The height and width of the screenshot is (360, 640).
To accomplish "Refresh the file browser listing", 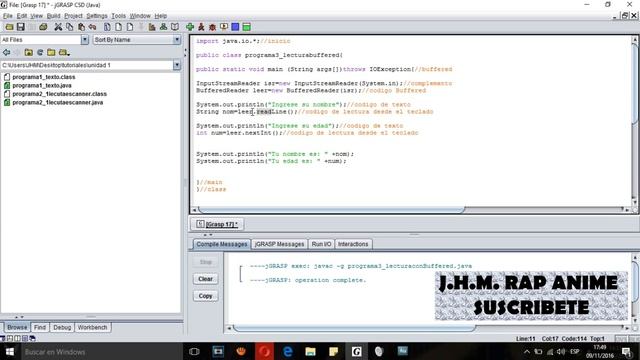I will point(40,52).
